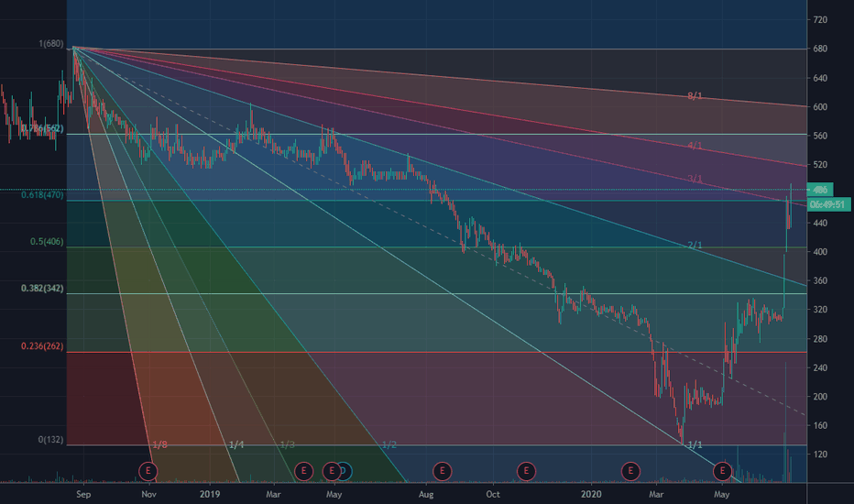Select the 1/1 Gann fan label
Viewport: 854px width, 504px height.
coord(695,445)
